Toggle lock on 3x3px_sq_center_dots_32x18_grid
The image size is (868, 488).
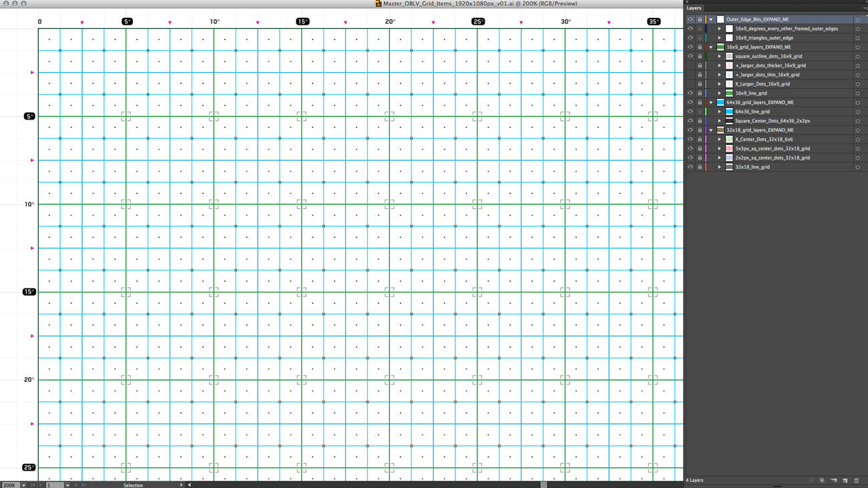700,148
